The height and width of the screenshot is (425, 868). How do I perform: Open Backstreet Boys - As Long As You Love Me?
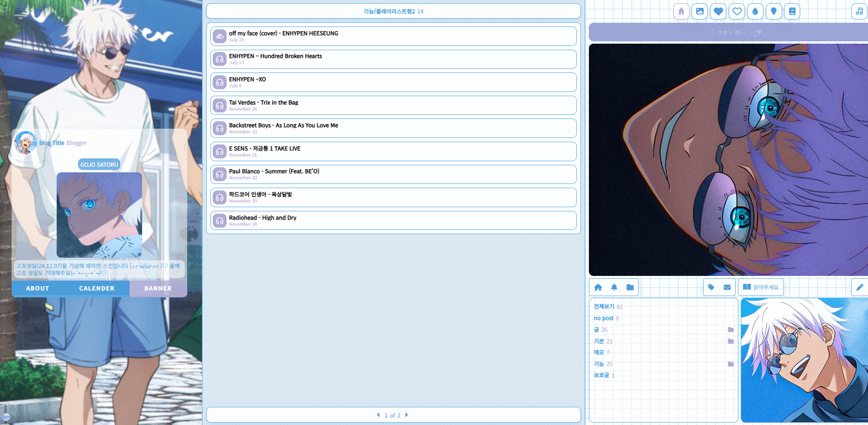(x=283, y=125)
